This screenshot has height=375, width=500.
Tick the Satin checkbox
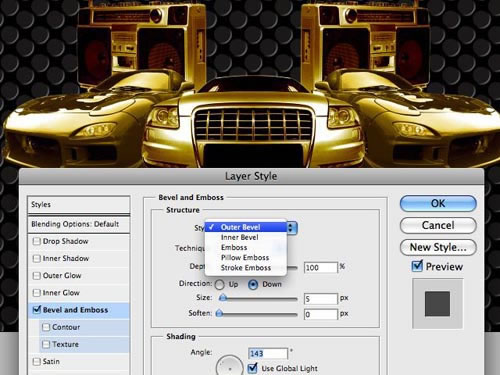tap(36, 361)
